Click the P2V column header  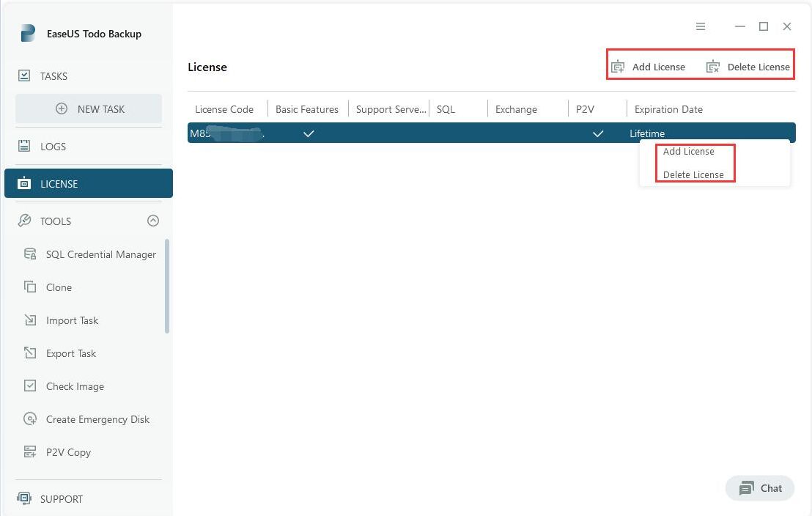tap(585, 109)
